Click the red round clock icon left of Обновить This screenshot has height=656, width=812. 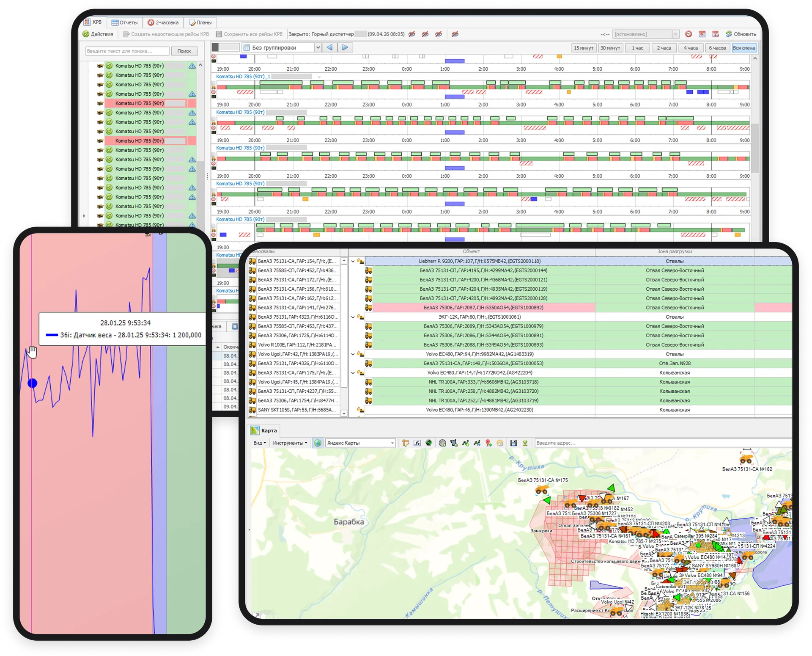point(689,34)
